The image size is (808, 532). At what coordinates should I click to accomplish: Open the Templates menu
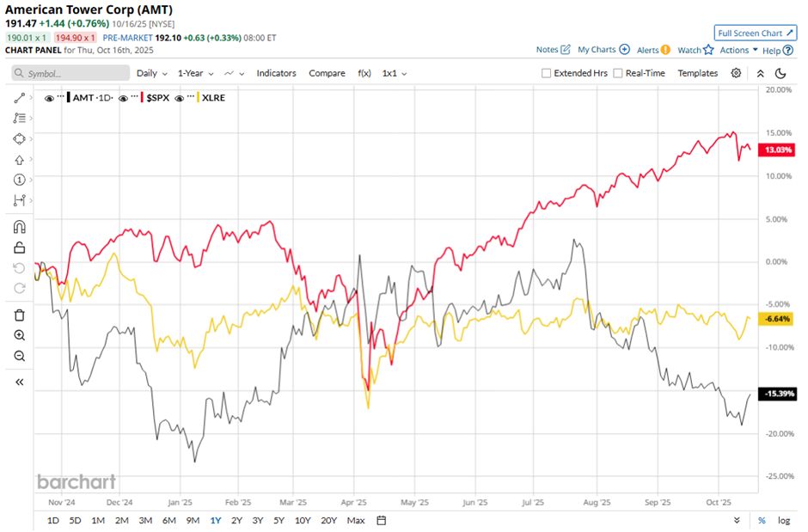(x=697, y=73)
